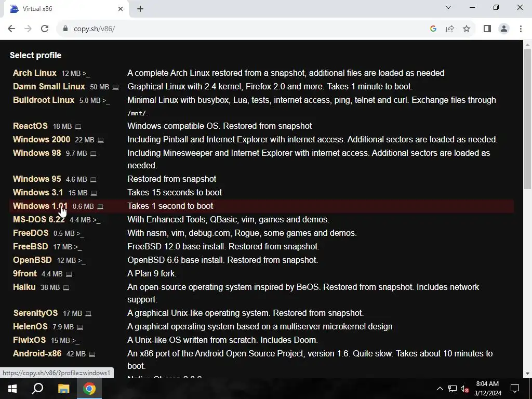The height and width of the screenshot is (399, 532).
Task: Open the Chrome profile avatar
Action: click(504, 29)
